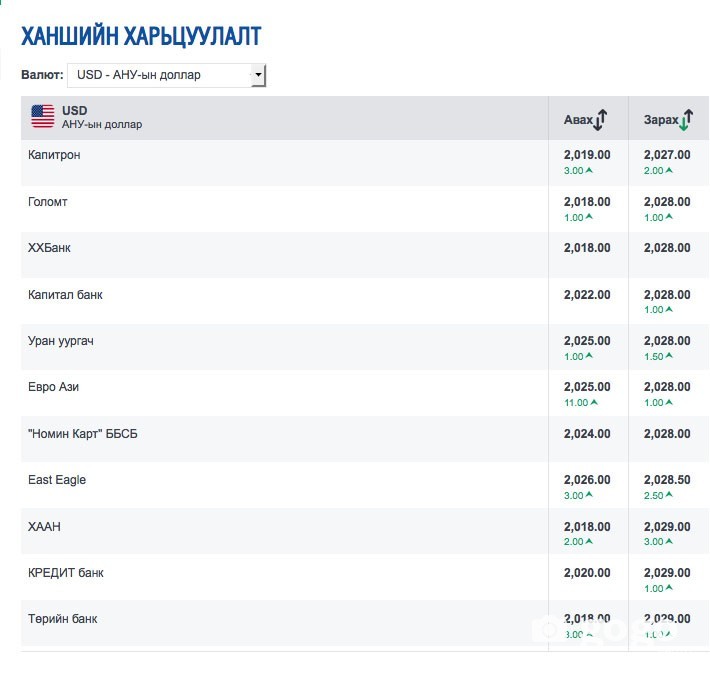Click КРЕДИТ банк buy rate 2,020.00
Viewport: 710px width, 676px height.
(x=587, y=573)
